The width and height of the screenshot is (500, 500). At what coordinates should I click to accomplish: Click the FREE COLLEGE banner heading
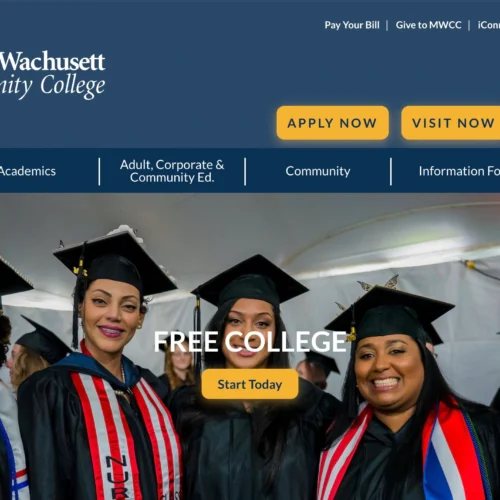(x=250, y=342)
